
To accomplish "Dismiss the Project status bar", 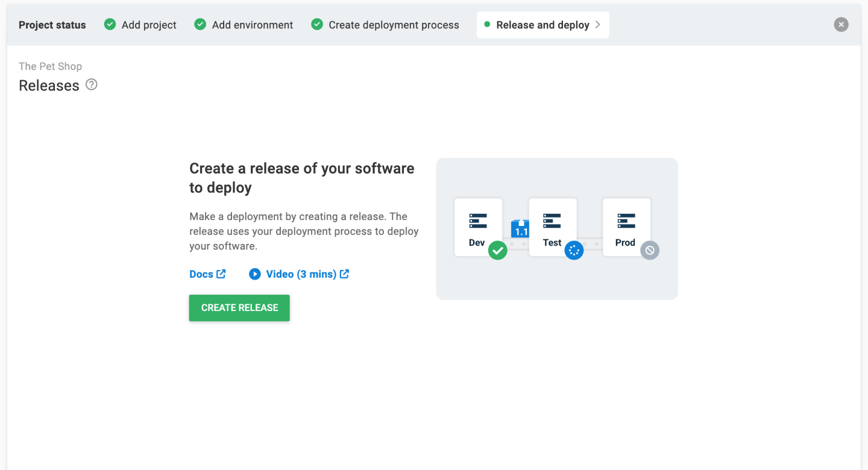I will click(841, 24).
